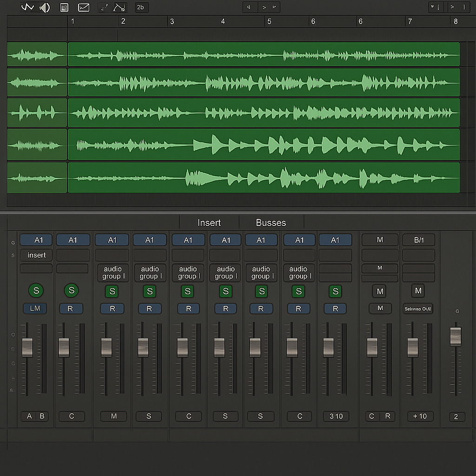
Task: Click the fader handle on first channel
Action: click(27, 347)
